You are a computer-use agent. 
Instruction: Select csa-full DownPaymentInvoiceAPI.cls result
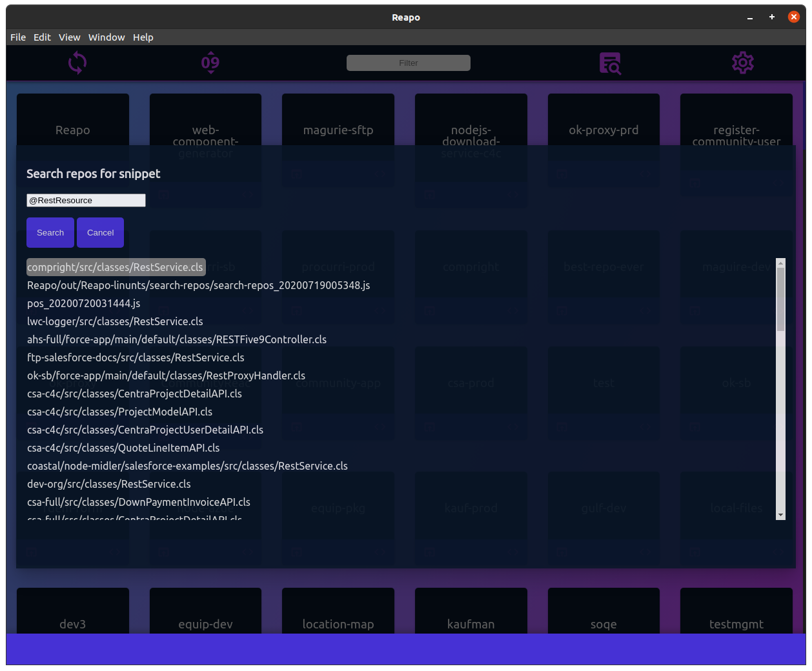pos(139,502)
